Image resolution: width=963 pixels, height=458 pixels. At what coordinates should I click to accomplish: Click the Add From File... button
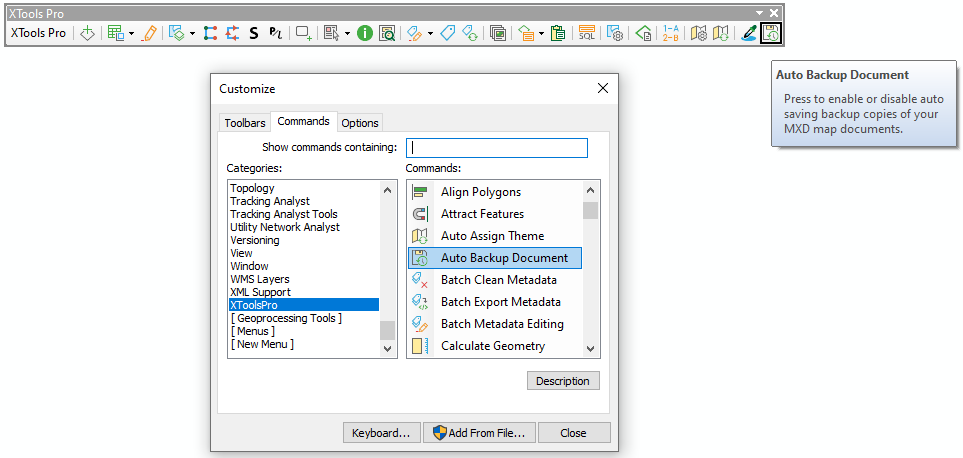pyautogui.click(x=479, y=433)
